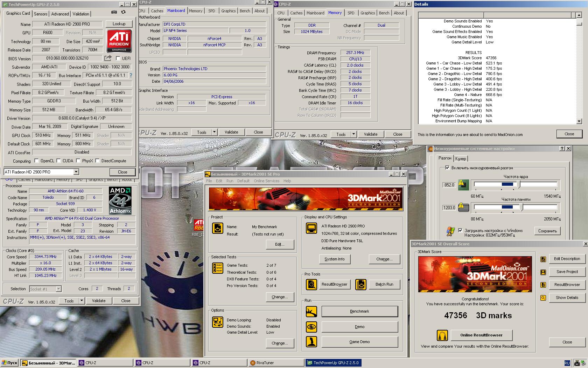Toggle OpenCL computing checkbox
This screenshot has width=588, height=368.
(x=36, y=161)
